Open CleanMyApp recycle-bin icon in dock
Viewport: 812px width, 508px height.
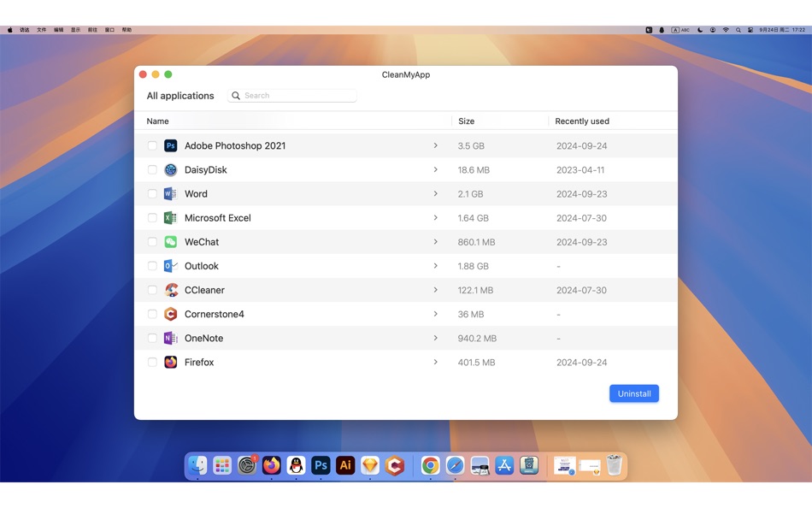click(x=529, y=465)
